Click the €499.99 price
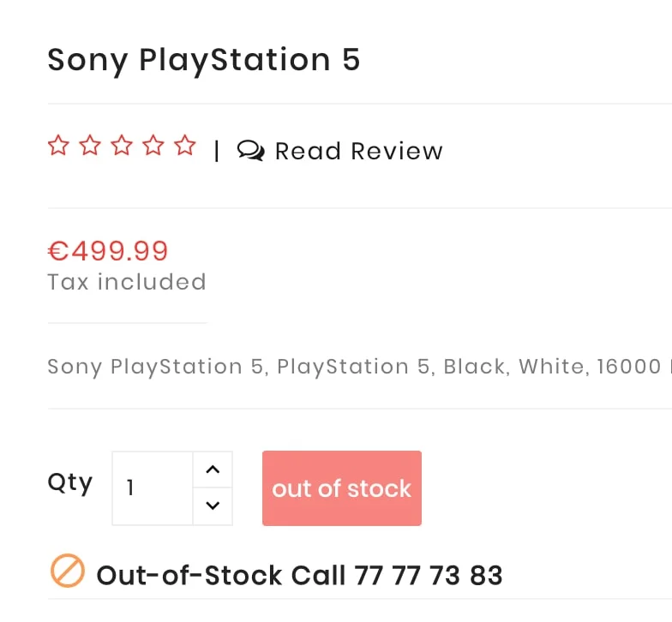This screenshot has width=672, height=622. [x=108, y=251]
